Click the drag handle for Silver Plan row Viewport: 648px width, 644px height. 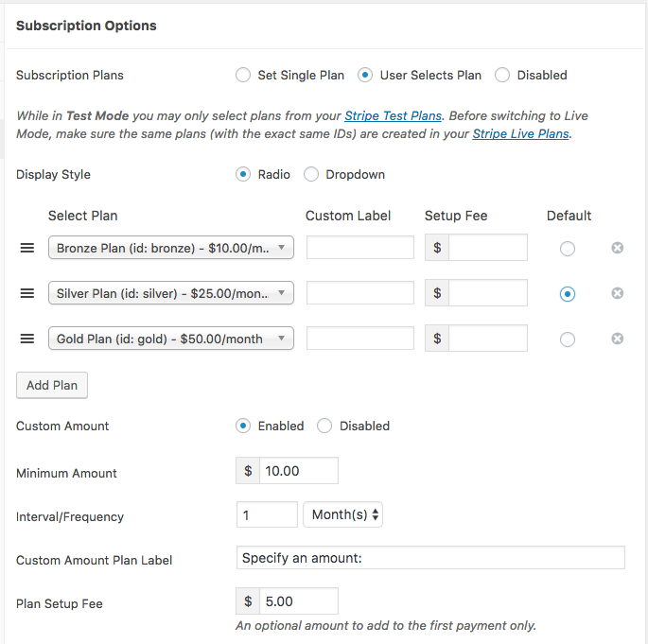27,293
